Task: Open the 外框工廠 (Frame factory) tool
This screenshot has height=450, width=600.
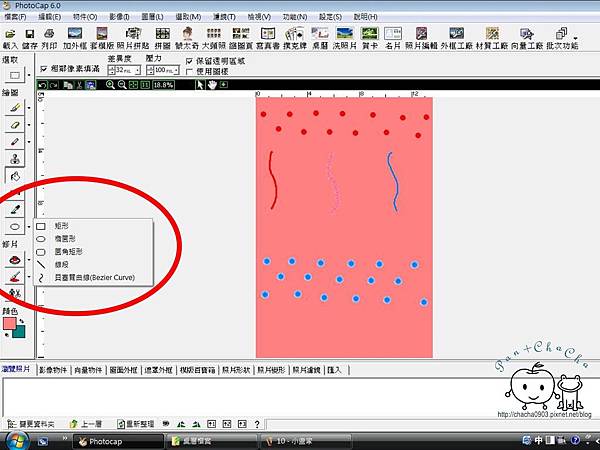Action: pos(457,38)
